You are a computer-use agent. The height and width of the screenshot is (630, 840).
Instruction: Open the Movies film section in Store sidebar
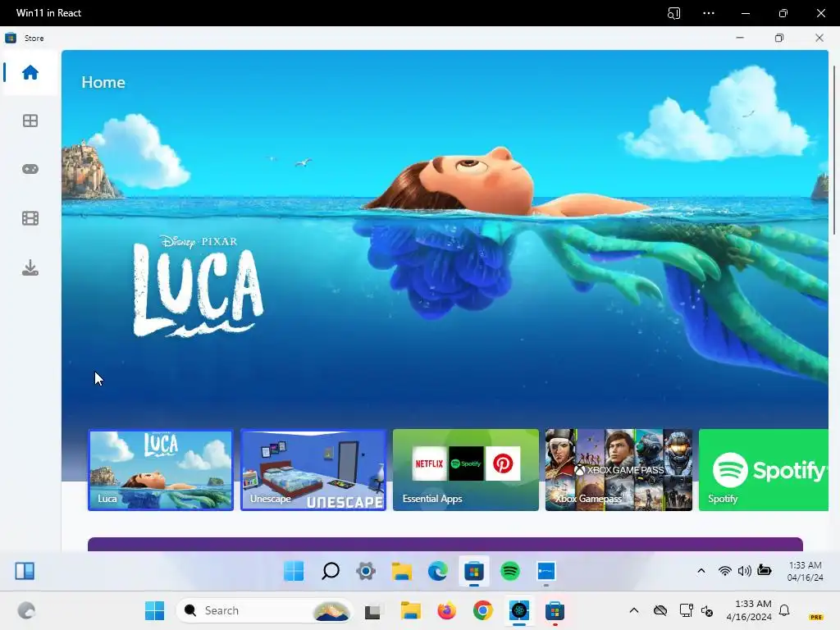coord(30,218)
